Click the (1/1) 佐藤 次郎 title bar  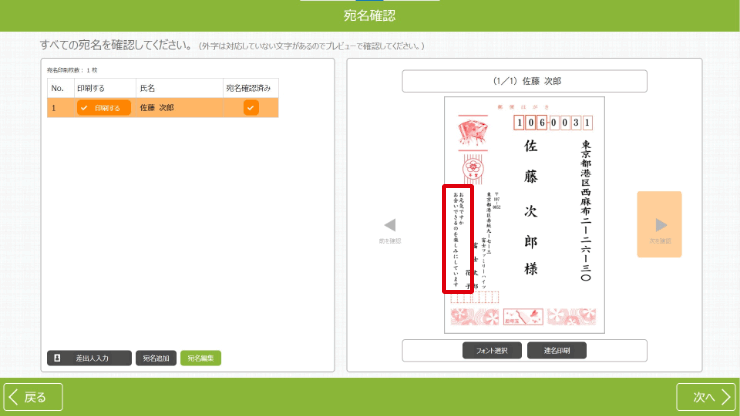click(525, 80)
